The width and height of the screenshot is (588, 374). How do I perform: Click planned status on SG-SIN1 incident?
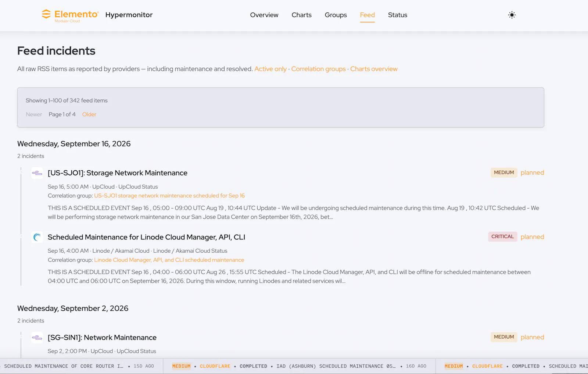532,337
